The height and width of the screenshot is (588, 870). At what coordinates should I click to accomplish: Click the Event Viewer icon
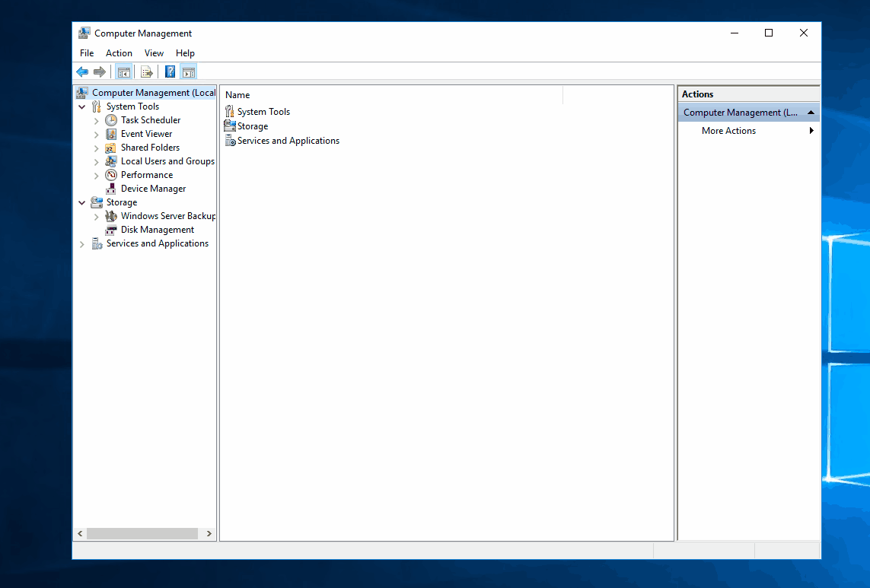tap(111, 134)
